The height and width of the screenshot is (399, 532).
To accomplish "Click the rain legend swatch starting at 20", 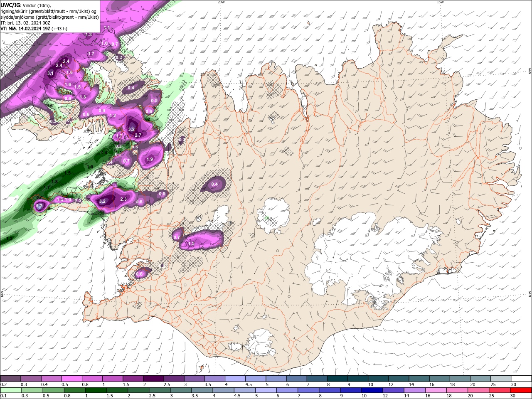I will pyautogui.click(x=478, y=390).
